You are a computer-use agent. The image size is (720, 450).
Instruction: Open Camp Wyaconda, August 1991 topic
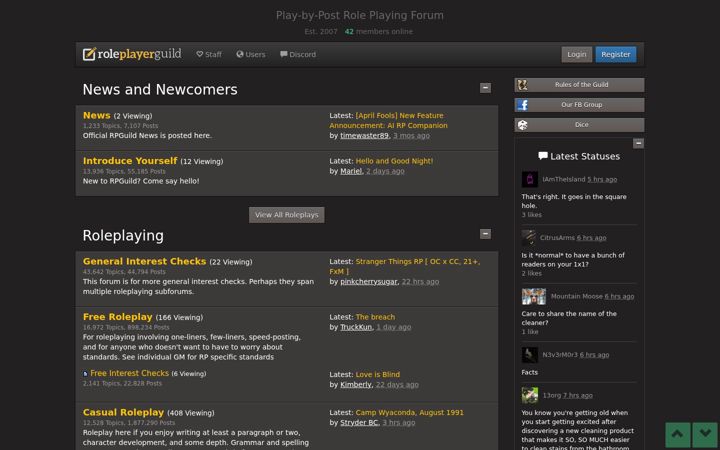point(410,413)
